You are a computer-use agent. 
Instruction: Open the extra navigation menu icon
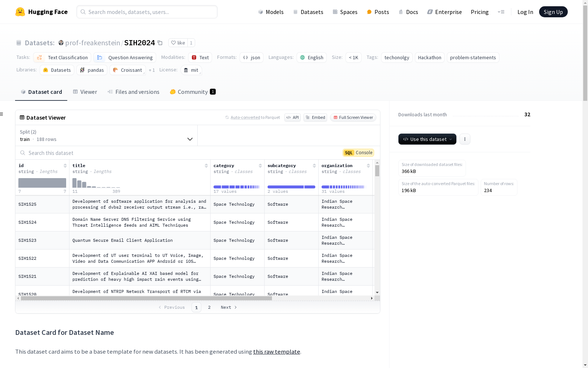(x=501, y=12)
